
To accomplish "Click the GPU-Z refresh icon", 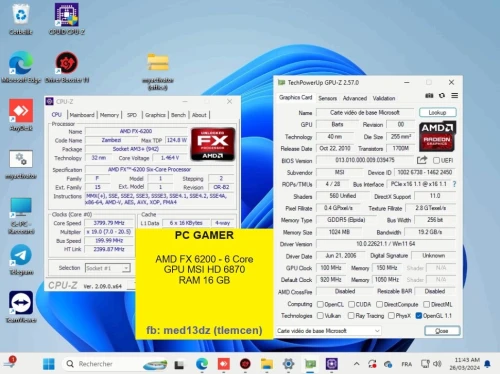I will coord(442,96).
